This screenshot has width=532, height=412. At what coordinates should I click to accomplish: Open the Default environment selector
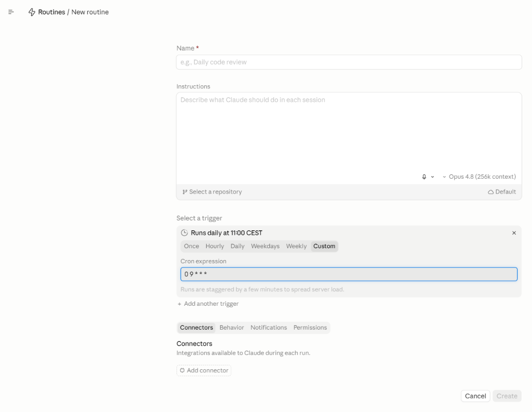click(x=502, y=192)
